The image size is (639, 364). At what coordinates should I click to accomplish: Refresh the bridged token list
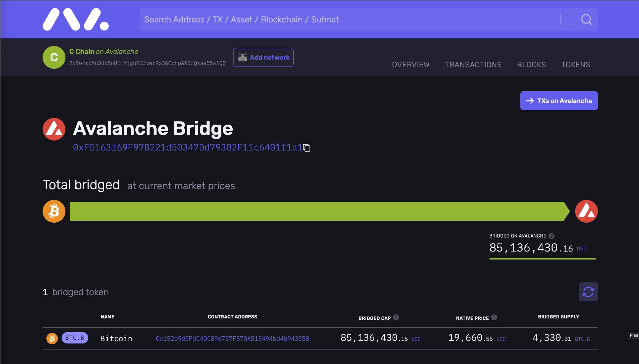588,292
